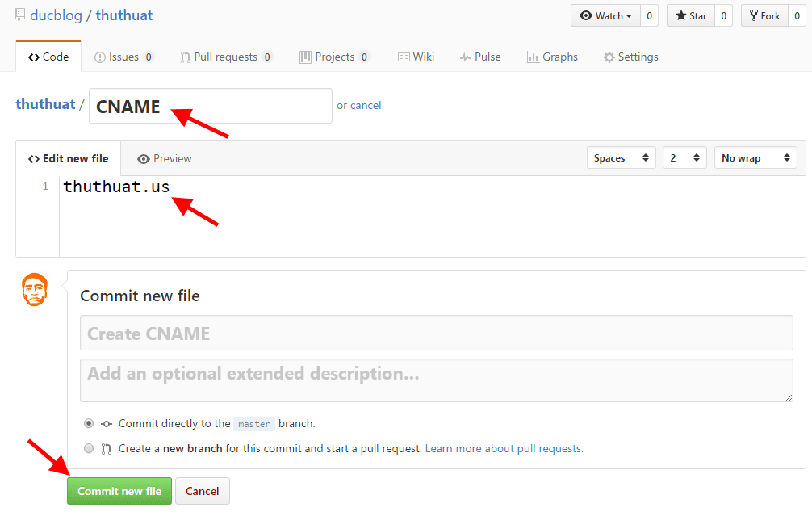Star the repository
This screenshot has width=812, height=516.
coord(691,15)
